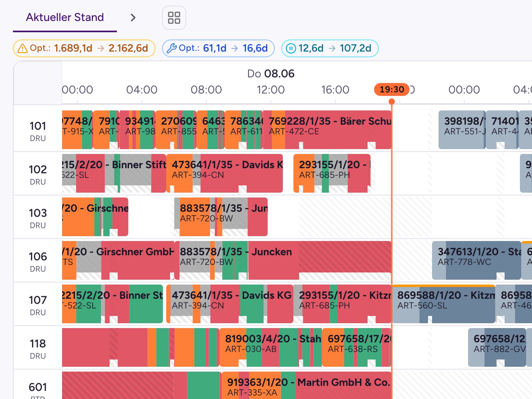Open job 919363/1/20 Martin GmbH on row 601

(x=307, y=385)
